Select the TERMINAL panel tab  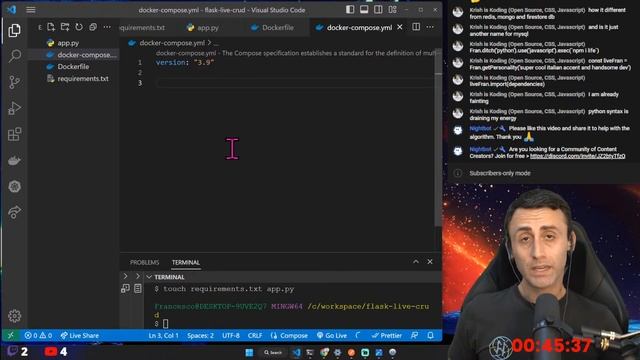point(186,262)
